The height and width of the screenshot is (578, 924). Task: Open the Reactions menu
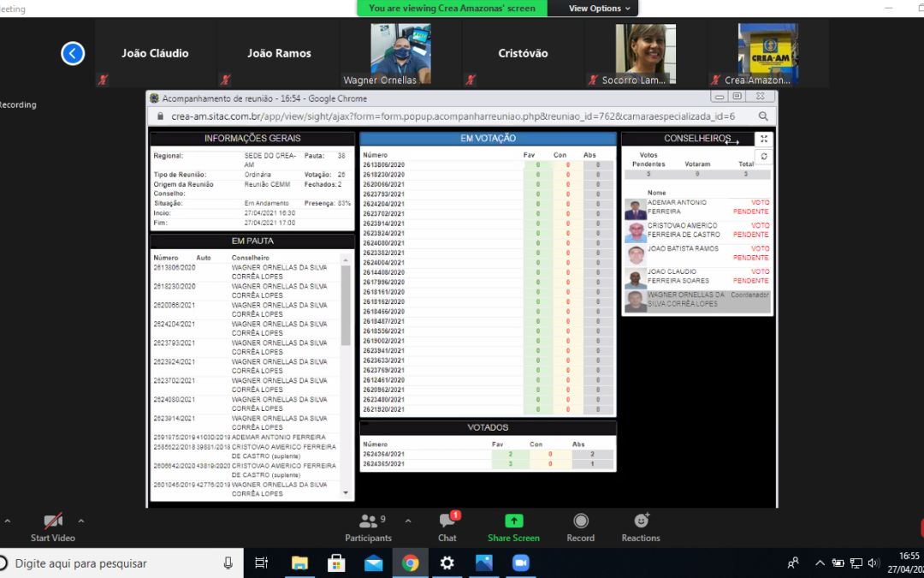641,527
